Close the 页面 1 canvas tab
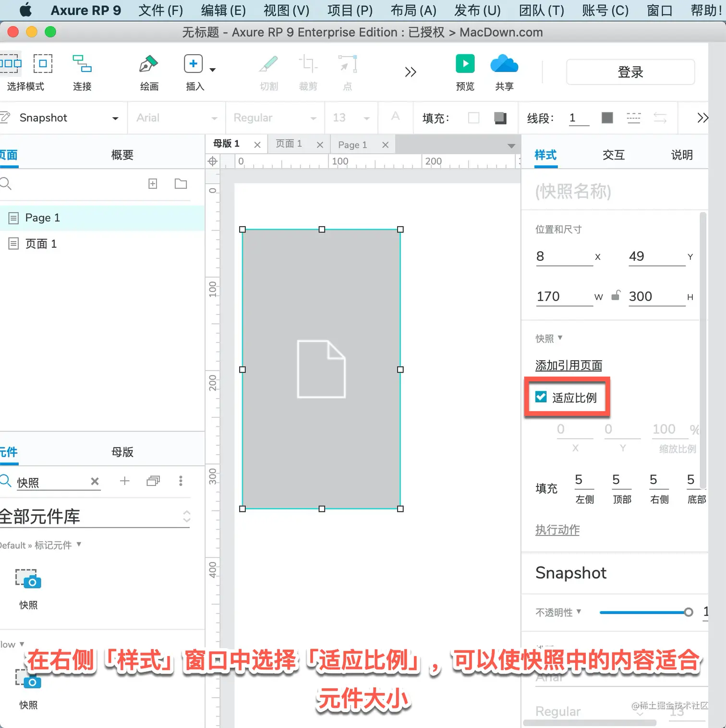This screenshot has height=728, width=726. (320, 145)
